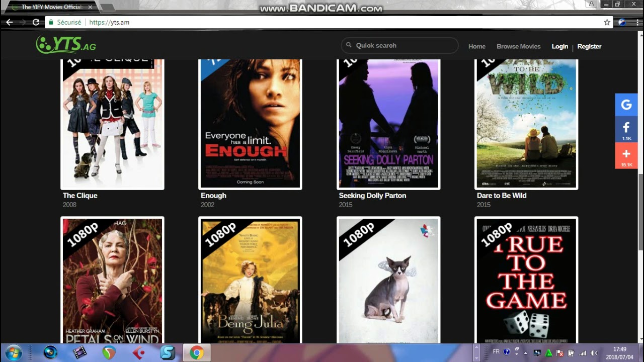Open the green-orange shield taskbar app
Screen dimensions: 644x362
(x=109, y=353)
